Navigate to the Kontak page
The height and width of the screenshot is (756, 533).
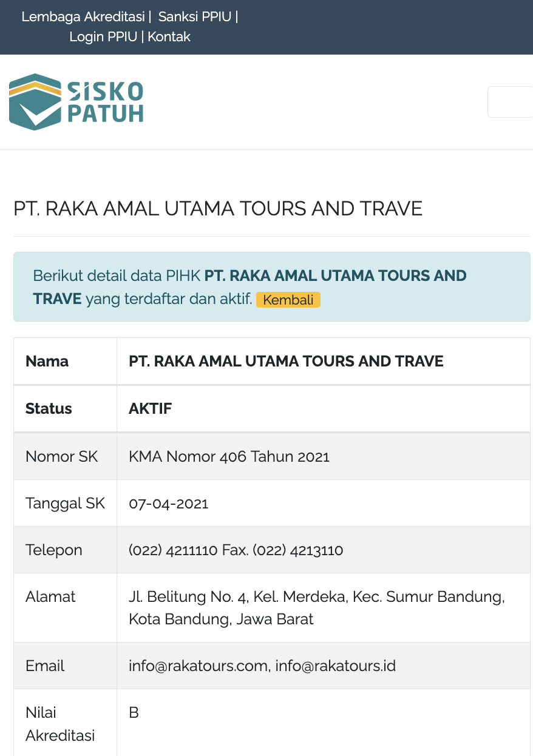[169, 37]
